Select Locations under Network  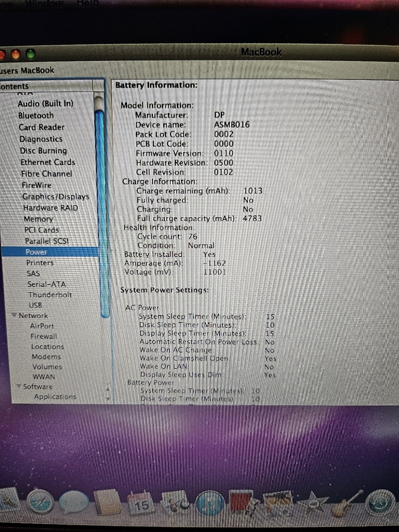48,347
